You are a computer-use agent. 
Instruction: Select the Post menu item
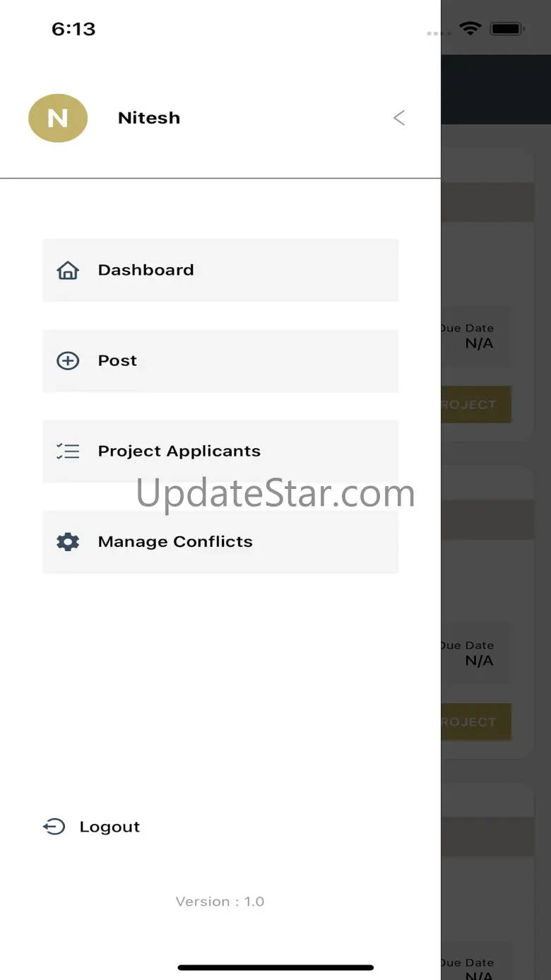pyautogui.click(x=220, y=361)
